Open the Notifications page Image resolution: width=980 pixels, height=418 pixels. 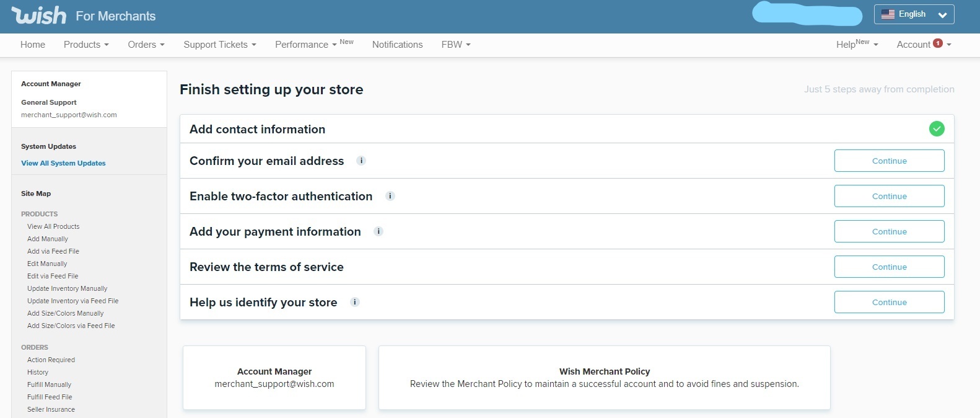(397, 45)
